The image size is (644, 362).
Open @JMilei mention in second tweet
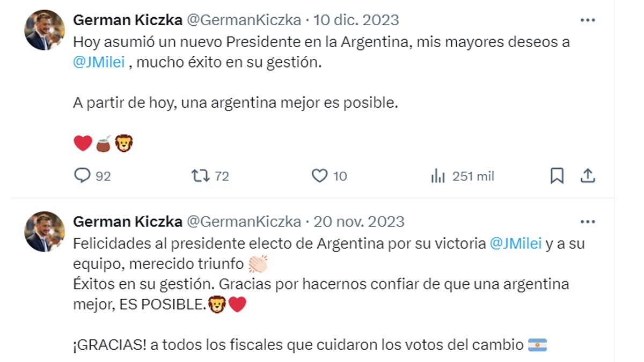pos(516,243)
